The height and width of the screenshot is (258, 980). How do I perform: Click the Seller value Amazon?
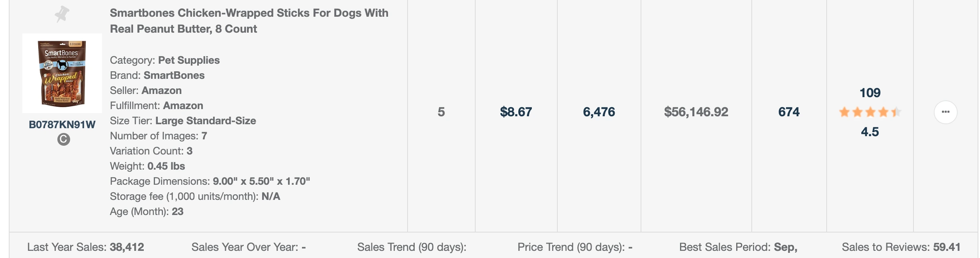coord(162,90)
